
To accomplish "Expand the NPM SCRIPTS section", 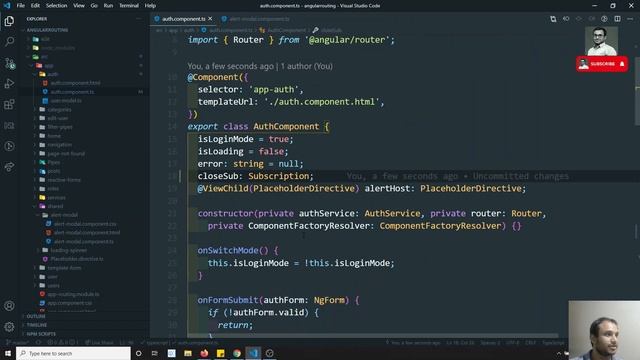I will [x=41, y=334].
